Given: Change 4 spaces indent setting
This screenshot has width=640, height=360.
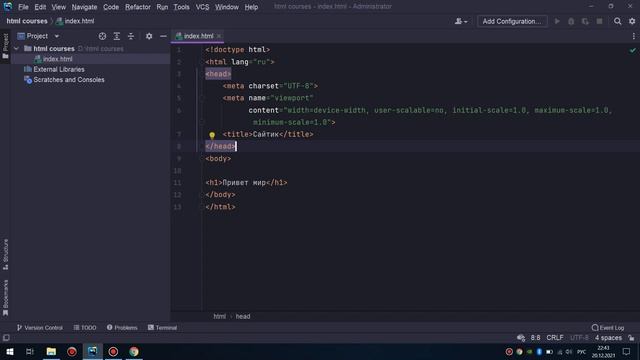Looking at the screenshot, I should coord(608,338).
